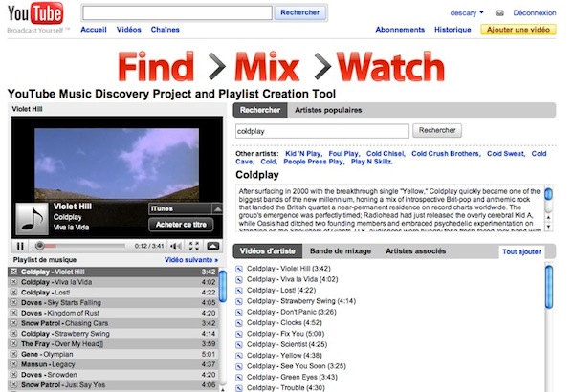Click Tout ajouter link
This screenshot has height=392, width=574.
coord(521,251)
